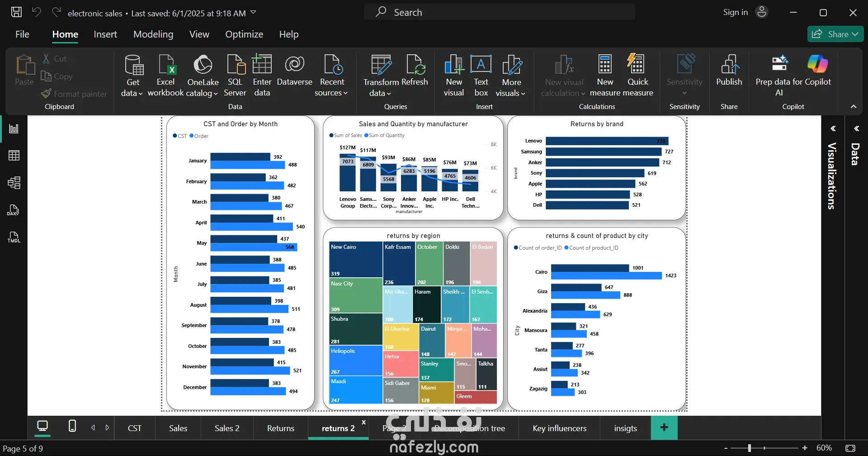Go to the Returns page tab
Viewport: 868px width, 456px height.
281,428
